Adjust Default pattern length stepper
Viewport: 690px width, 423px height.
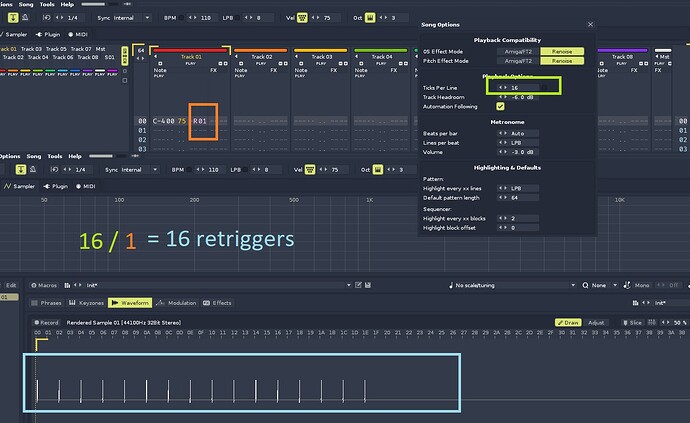pos(503,198)
